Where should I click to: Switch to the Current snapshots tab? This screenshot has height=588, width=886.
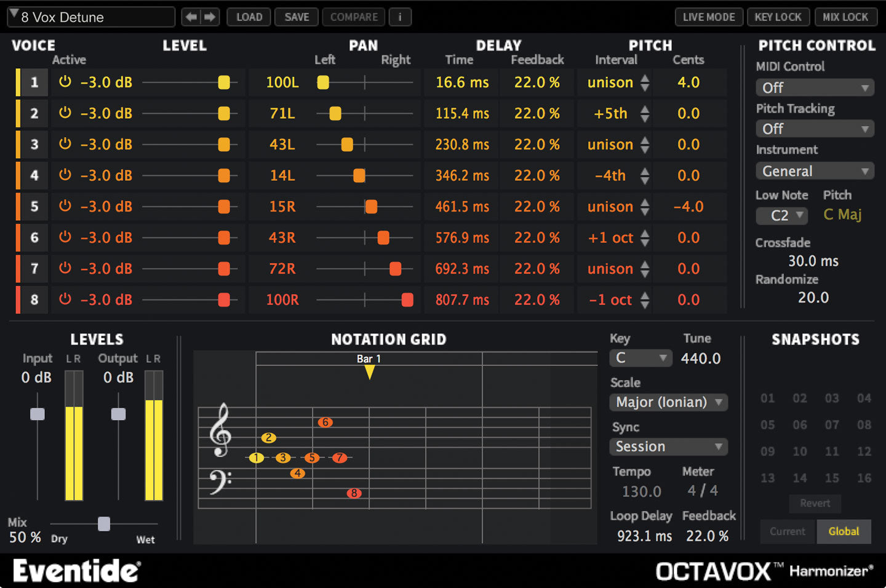787,531
